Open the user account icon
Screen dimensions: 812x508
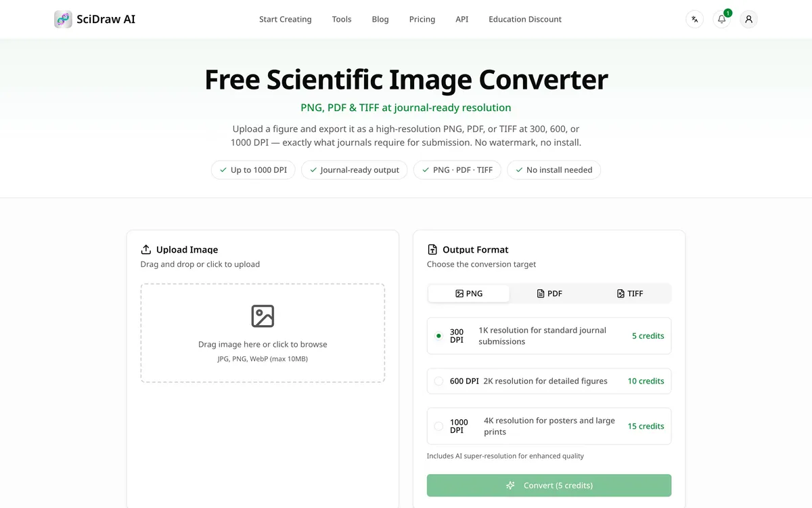coord(748,19)
